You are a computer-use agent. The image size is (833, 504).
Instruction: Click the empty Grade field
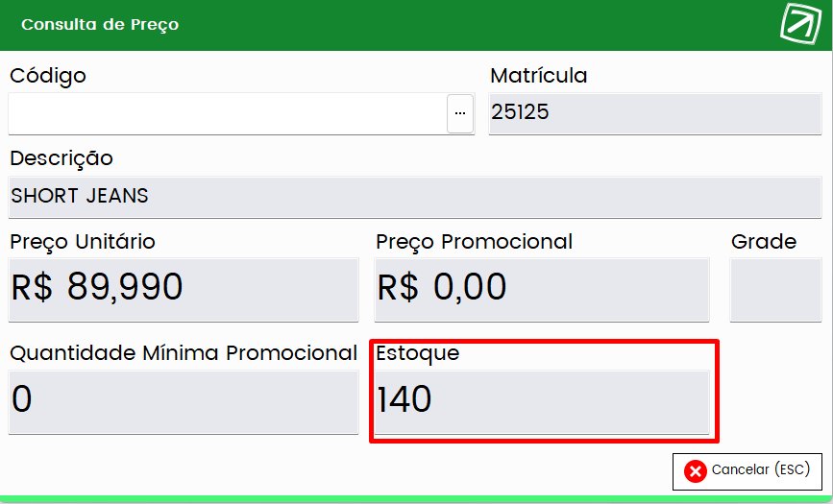pyautogui.click(x=775, y=290)
